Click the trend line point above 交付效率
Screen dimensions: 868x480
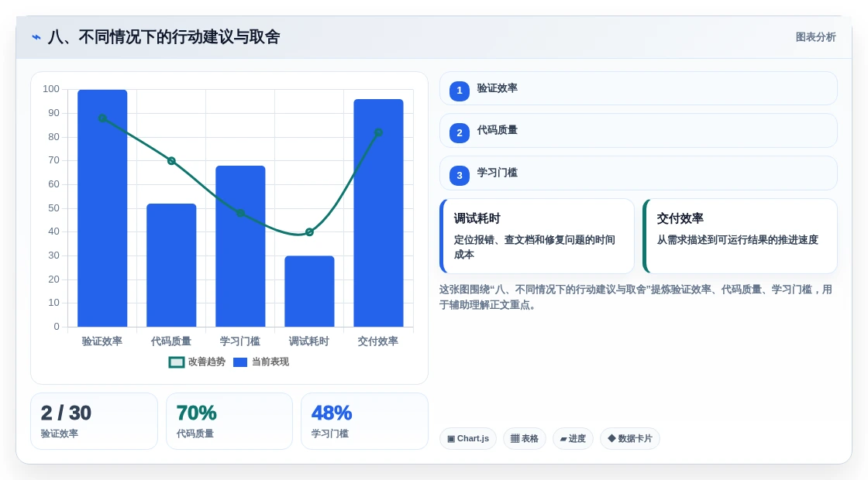click(x=379, y=132)
